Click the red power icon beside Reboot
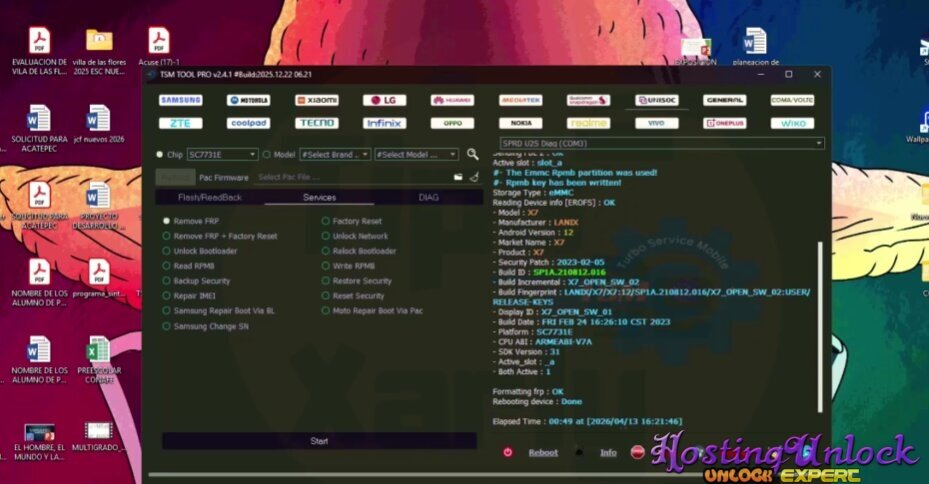Viewport: 929px width, 484px height. pos(508,452)
